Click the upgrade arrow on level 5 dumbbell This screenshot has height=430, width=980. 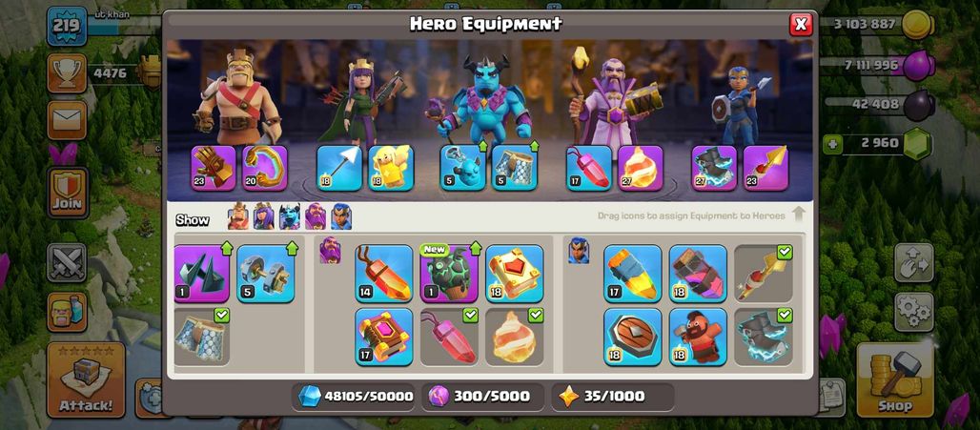pyautogui.click(x=292, y=248)
